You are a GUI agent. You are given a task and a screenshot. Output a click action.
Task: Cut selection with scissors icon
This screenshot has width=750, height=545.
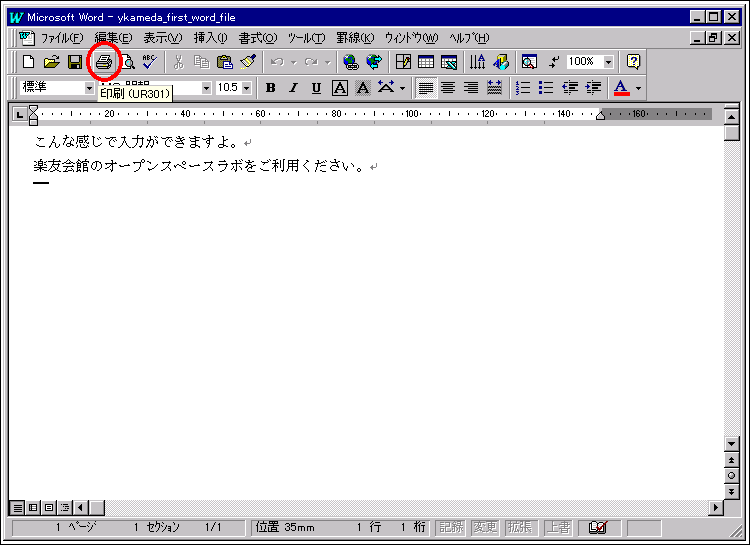coord(178,62)
